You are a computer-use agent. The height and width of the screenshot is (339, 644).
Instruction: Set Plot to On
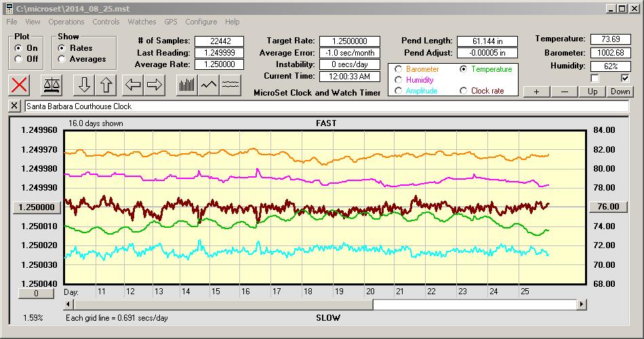(x=18, y=48)
